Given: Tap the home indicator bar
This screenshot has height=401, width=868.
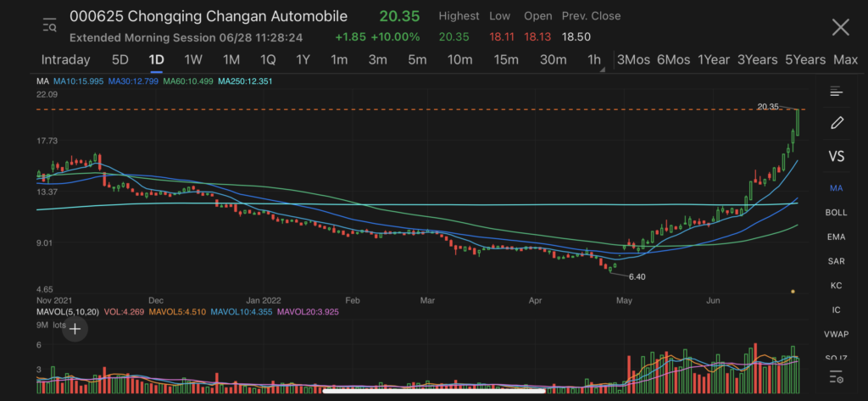Looking at the screenshot, I should coord(434,391).
